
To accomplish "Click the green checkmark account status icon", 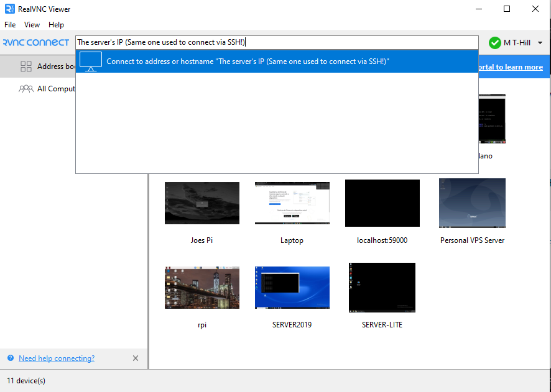I will [494, 43].
